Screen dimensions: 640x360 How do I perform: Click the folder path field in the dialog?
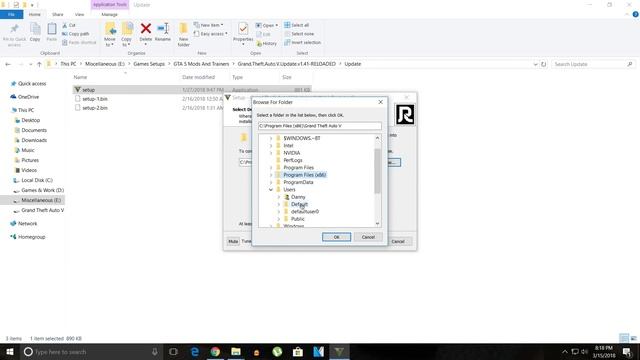point(320,126)
